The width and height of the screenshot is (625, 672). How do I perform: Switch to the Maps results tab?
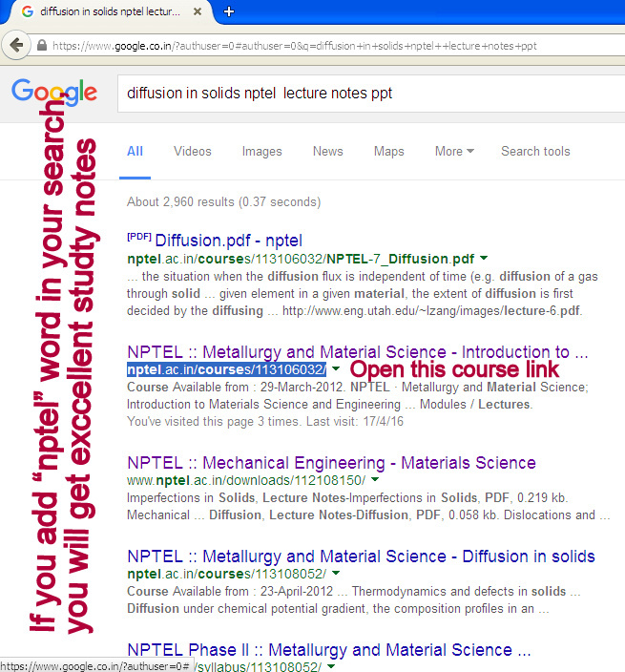(x=389, y=151)
